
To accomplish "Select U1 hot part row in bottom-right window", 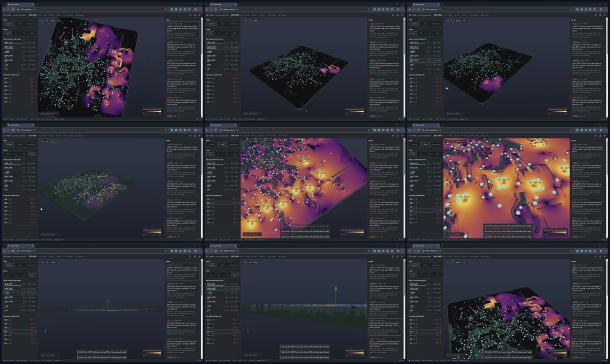I will 425,336.
